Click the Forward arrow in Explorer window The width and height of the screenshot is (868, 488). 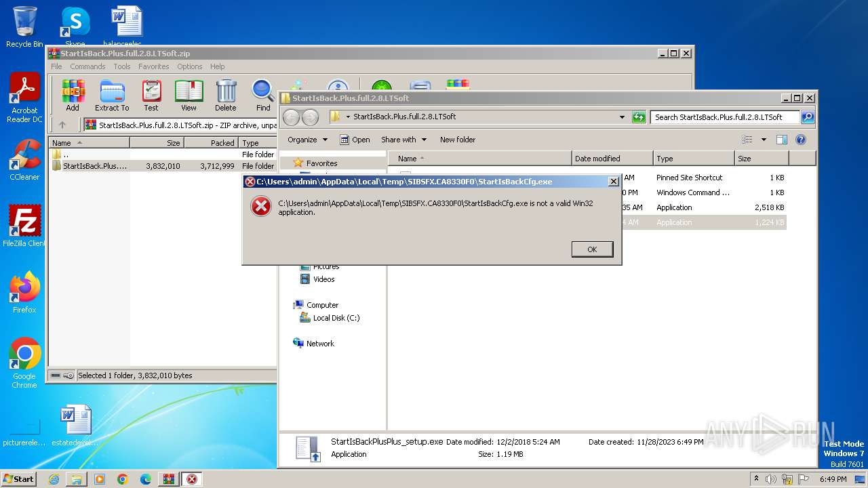point(310,117)
